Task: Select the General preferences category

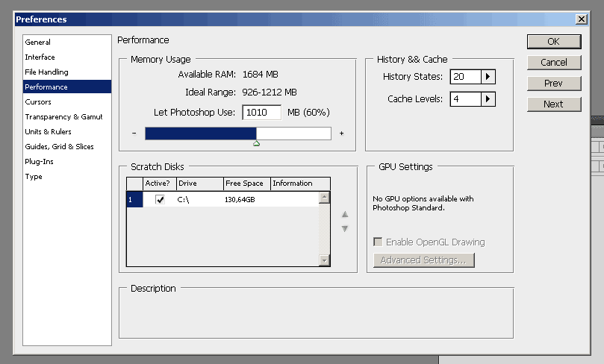Action: pos(38,43)
